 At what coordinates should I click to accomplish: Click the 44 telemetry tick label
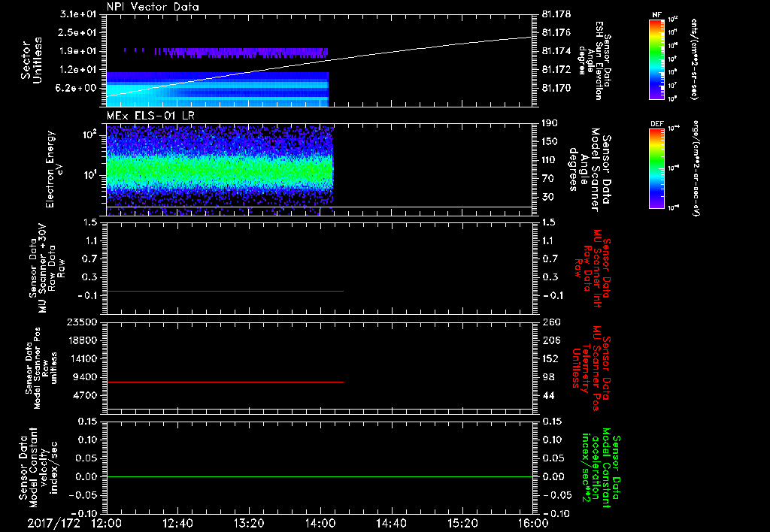548,395
